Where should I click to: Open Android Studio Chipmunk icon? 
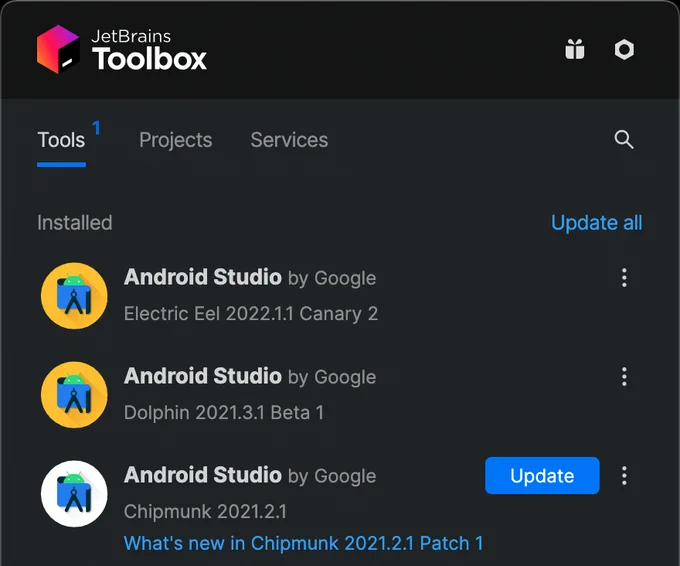74,494
